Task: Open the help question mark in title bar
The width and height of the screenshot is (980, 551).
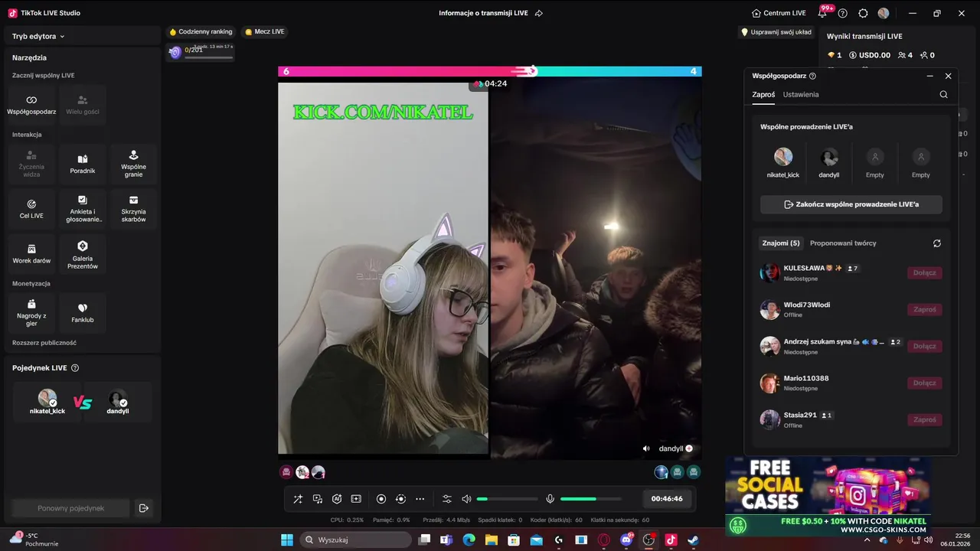Action: click(843, 13)
